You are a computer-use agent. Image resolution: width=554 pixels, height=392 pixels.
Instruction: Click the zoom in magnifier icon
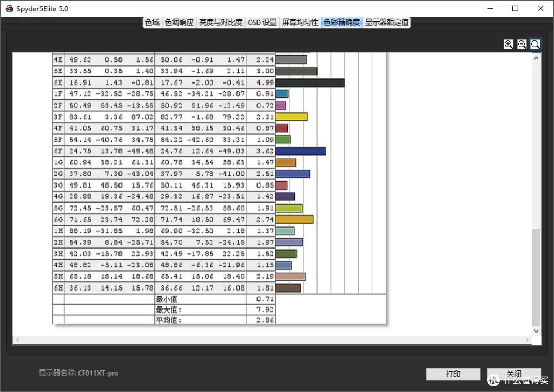508,44
